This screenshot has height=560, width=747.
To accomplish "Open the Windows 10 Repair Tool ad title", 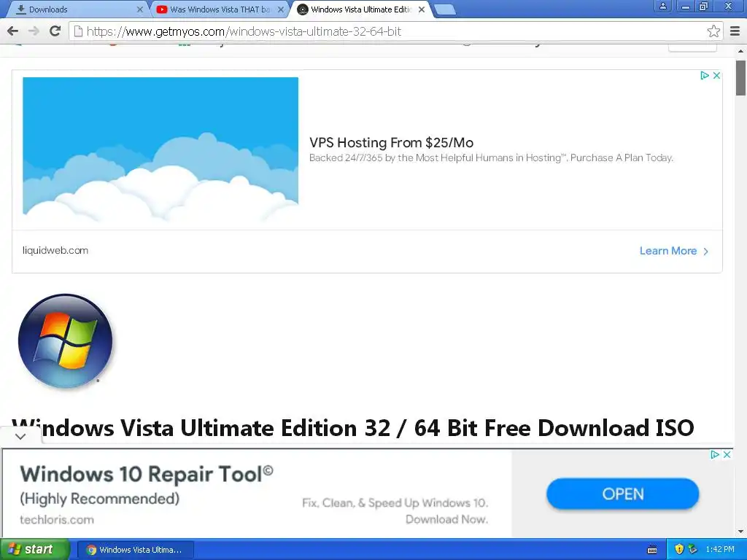I will tap(147, 474).
